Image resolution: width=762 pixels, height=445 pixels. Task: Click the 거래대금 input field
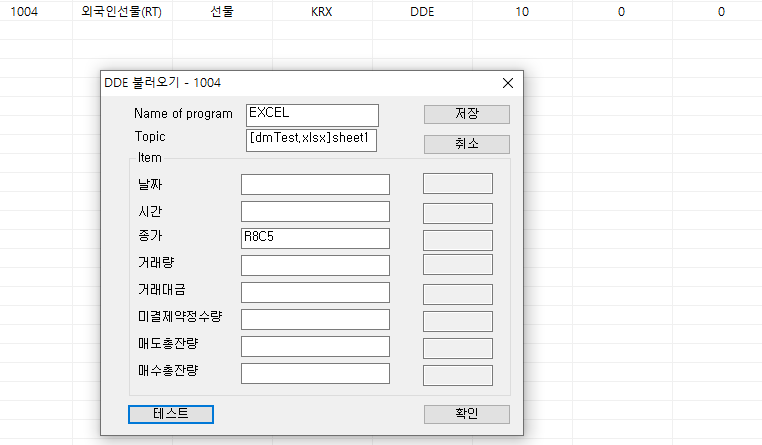315,292
